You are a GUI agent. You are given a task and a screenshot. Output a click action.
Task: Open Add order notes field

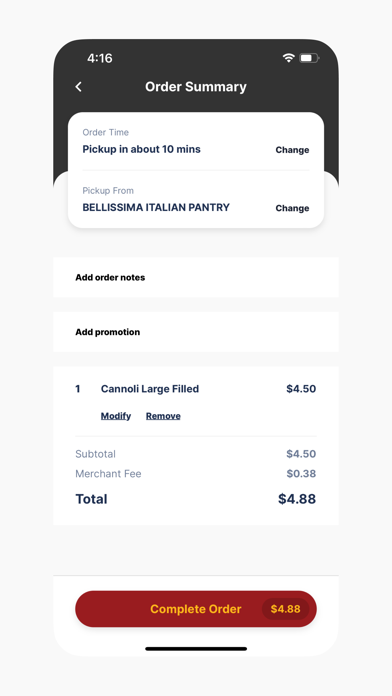pyautogui.click(x=196, y=277)
